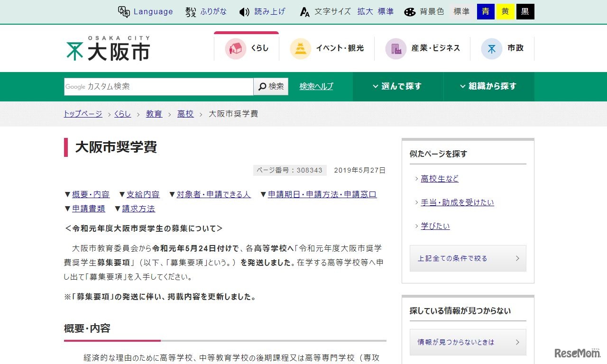Screen dimensions: 607x364
Task: Click the Google custom search input field
Action: click(x=156, y=86)
